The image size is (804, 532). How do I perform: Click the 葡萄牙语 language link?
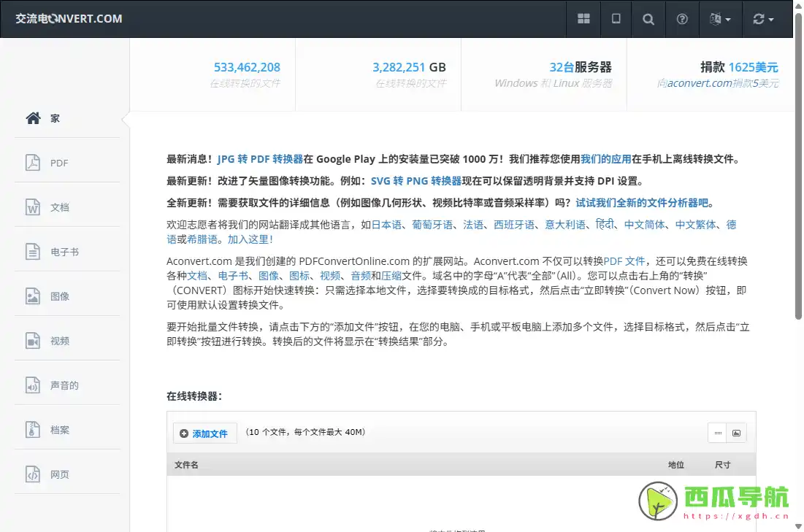[x=432, y=225]
